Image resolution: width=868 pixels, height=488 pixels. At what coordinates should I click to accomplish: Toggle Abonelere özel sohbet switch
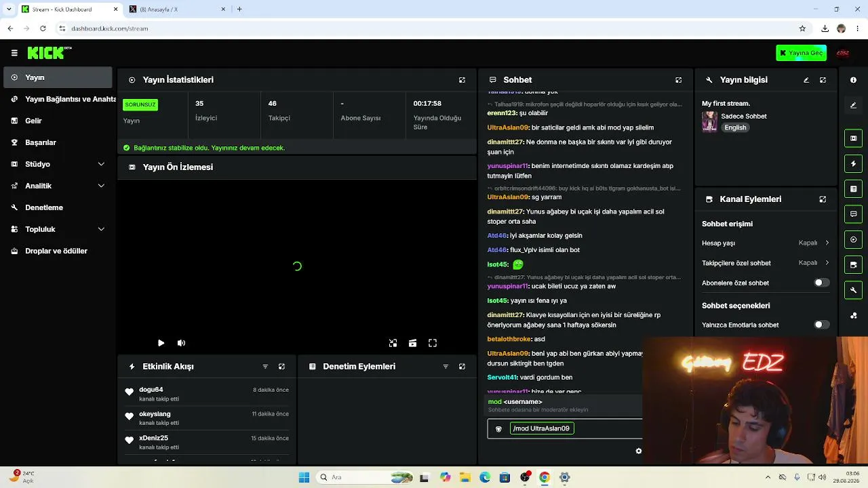(821, 283)
